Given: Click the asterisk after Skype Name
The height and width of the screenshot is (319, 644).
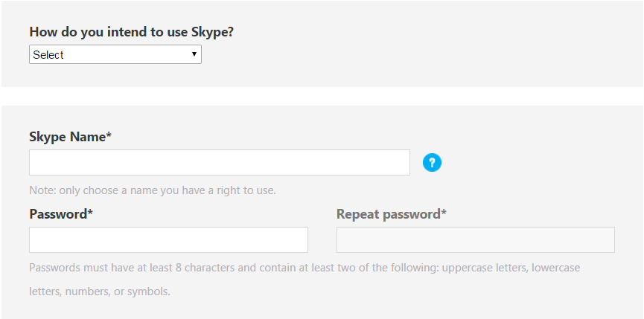Looking at the screenshot, I should point(109,135).
